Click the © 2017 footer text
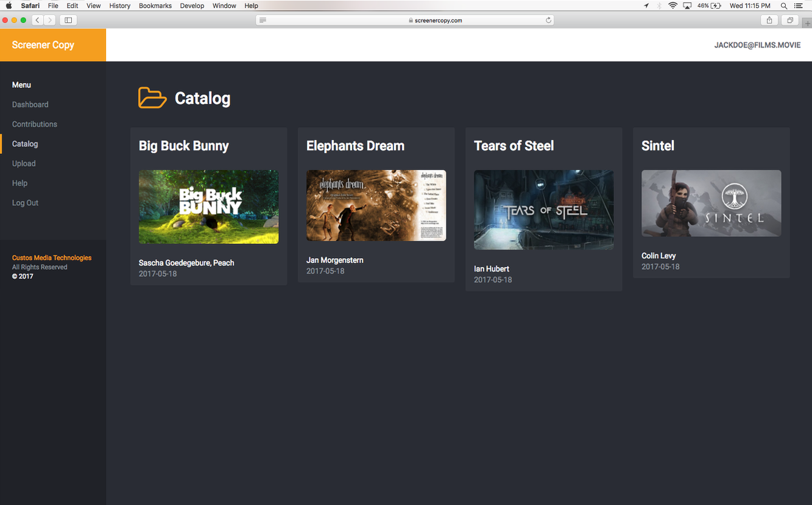The image size is (812, 505). tap(23, 277)
